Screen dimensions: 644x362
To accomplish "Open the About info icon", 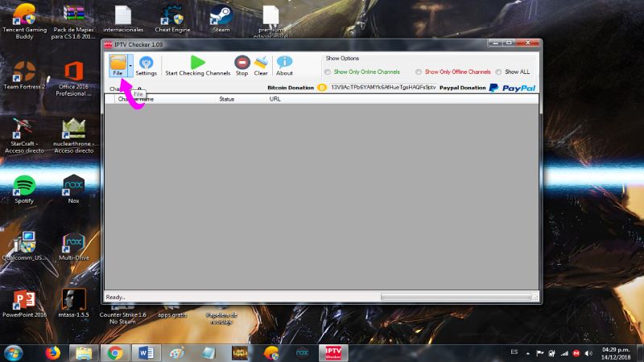I will point(284,64).
